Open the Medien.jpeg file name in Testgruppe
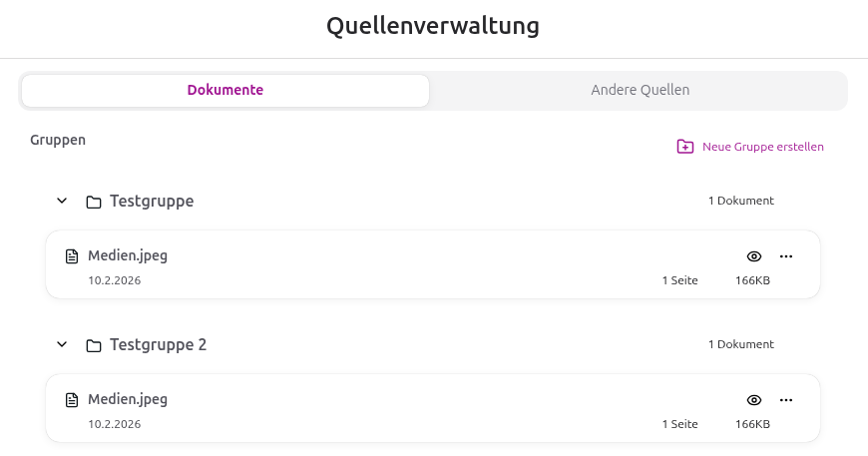Viewport: 868px width, 456px height. (128, 255)
